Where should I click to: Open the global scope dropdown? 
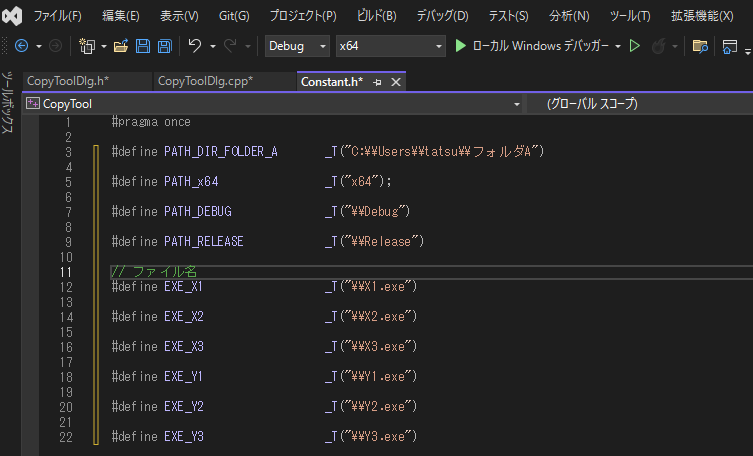[640, 104]
